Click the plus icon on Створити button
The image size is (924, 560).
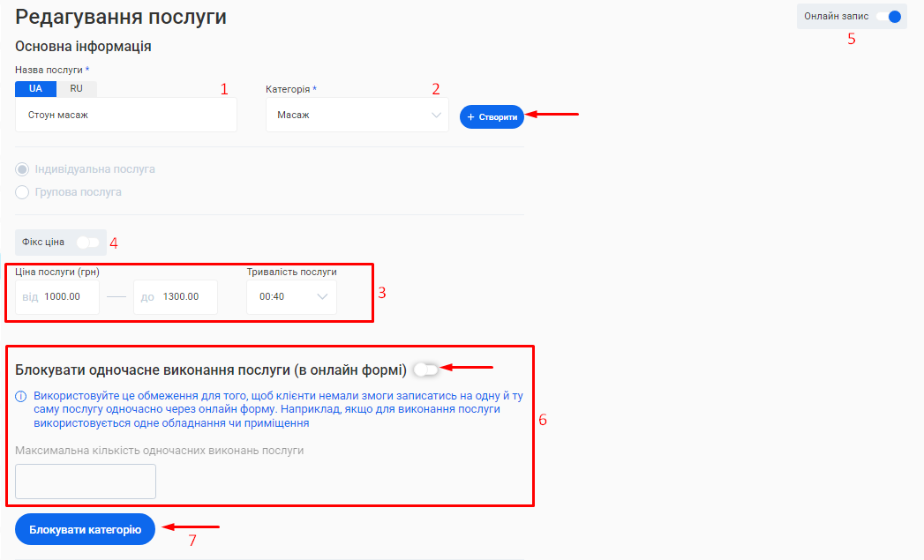[470, 116]
